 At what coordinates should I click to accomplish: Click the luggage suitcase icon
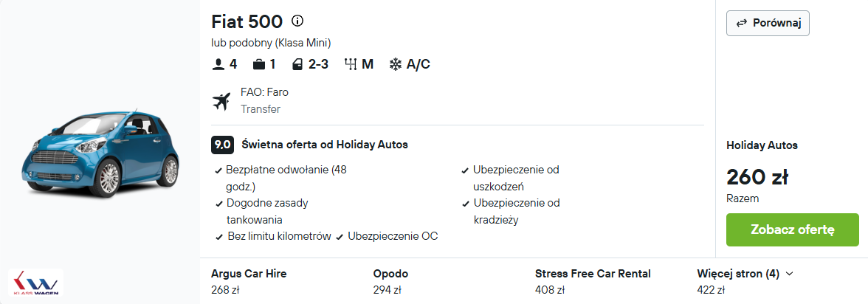(258, 65)
